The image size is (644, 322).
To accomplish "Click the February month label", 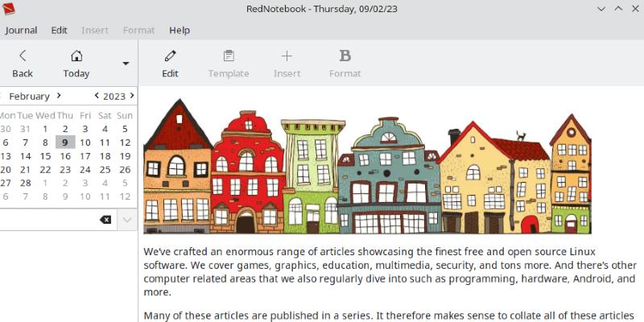I will 29,96.
